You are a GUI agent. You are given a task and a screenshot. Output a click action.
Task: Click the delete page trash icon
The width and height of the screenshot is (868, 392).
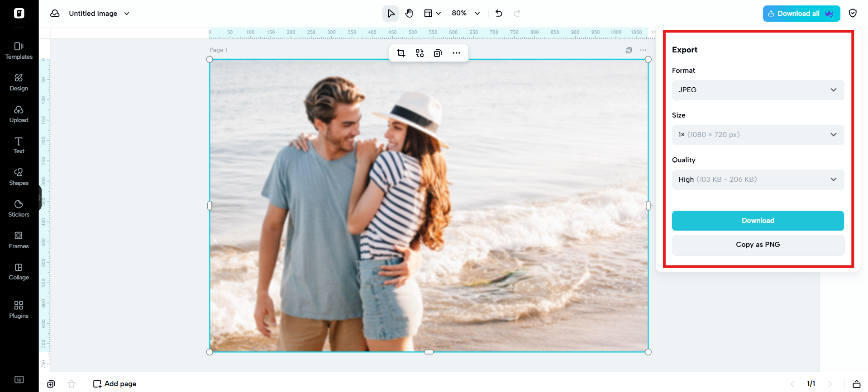pyautogui.click(x=72, y=384)
